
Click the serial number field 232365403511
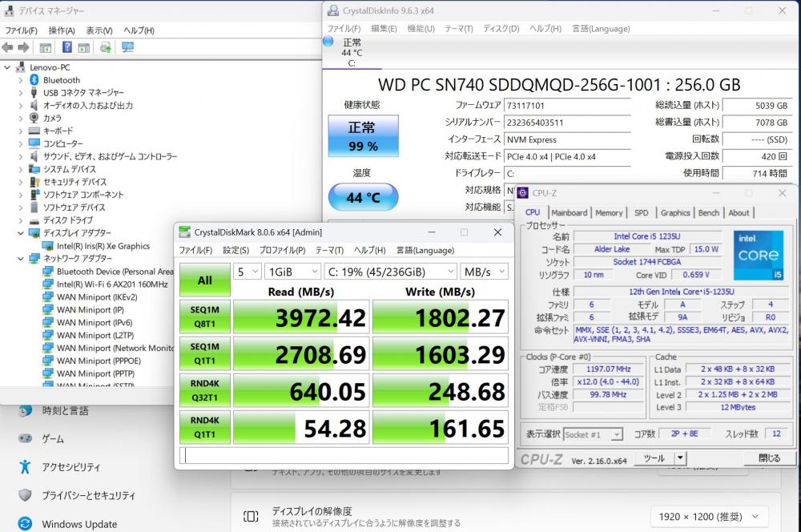pyautogui.click(x=567, y=123)
